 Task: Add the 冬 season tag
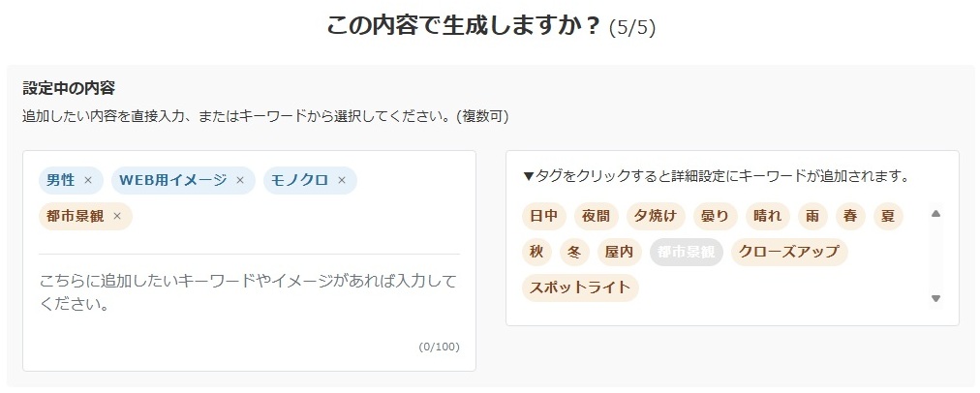point(573,252)
